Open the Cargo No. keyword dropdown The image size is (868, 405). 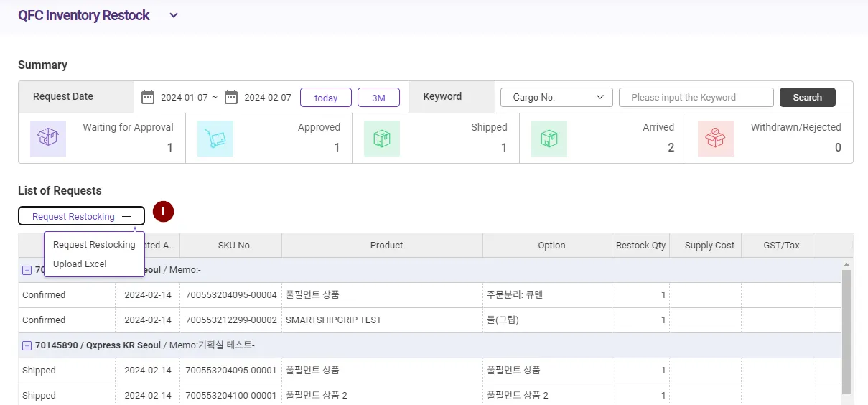point(556,97)
